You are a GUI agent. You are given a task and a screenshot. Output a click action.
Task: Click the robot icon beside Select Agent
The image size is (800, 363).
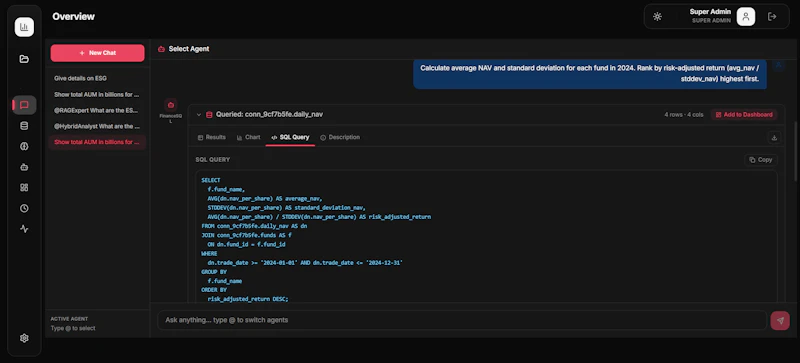pyautogui.click(x=161, y=49)
